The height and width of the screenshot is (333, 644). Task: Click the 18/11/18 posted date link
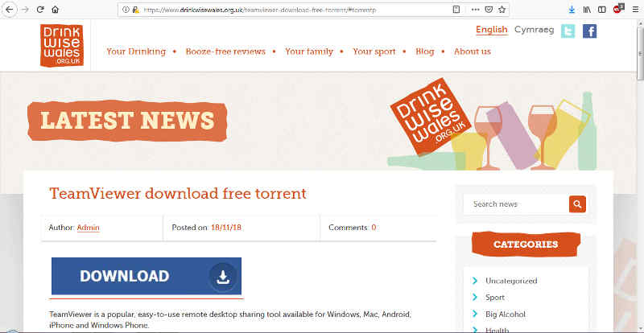point(226,228)
